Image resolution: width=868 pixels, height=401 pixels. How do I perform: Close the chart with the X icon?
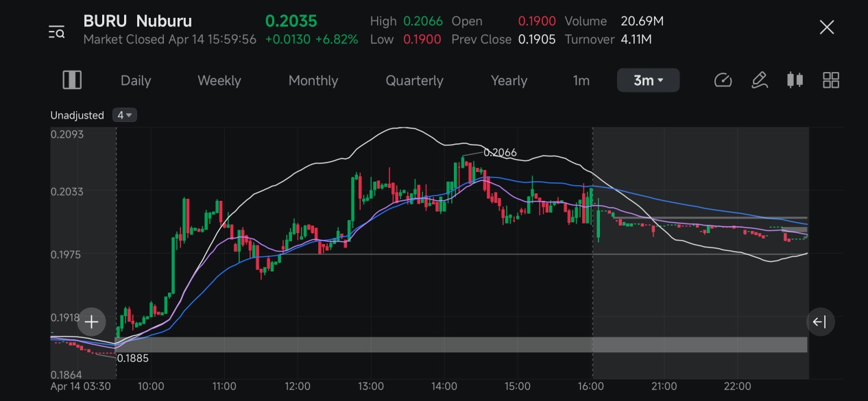(827, 27)
